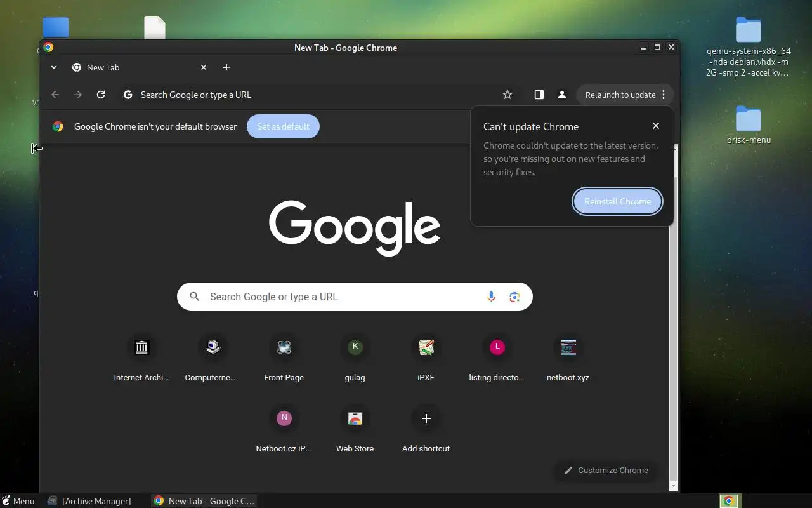Search by image with Google Lens icon
812x508 pixels.
pos(514,297)
